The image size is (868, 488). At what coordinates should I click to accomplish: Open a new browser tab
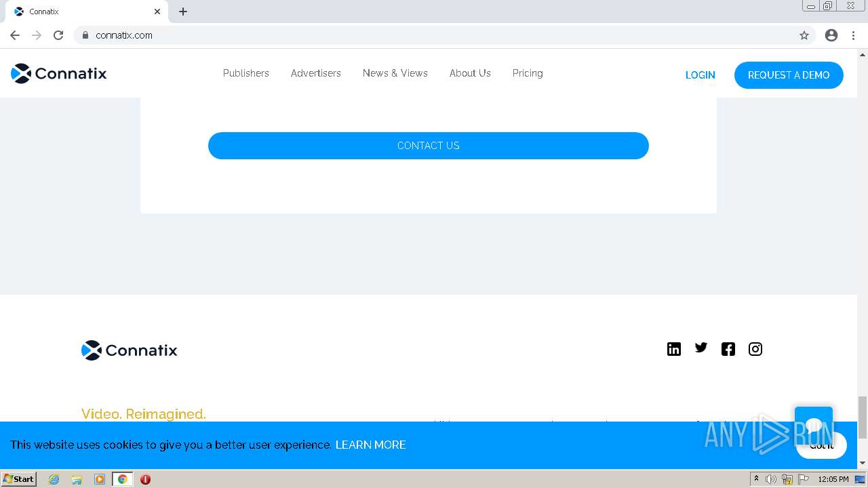pos(183,12)
